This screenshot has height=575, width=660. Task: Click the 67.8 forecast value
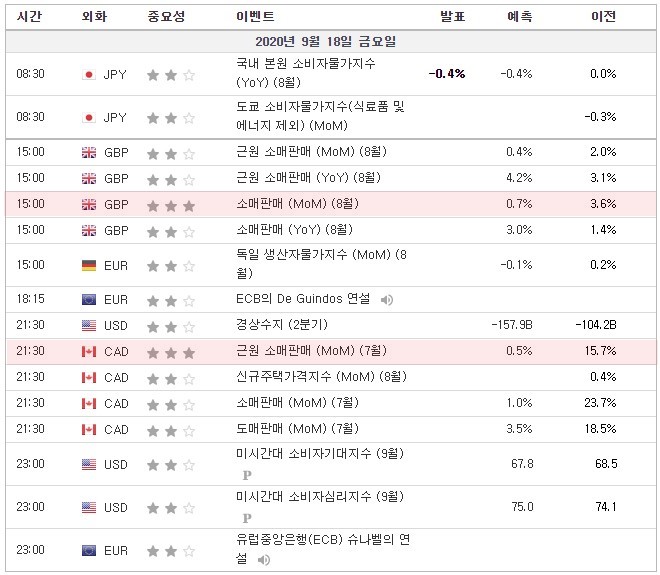tap(522, 464)
